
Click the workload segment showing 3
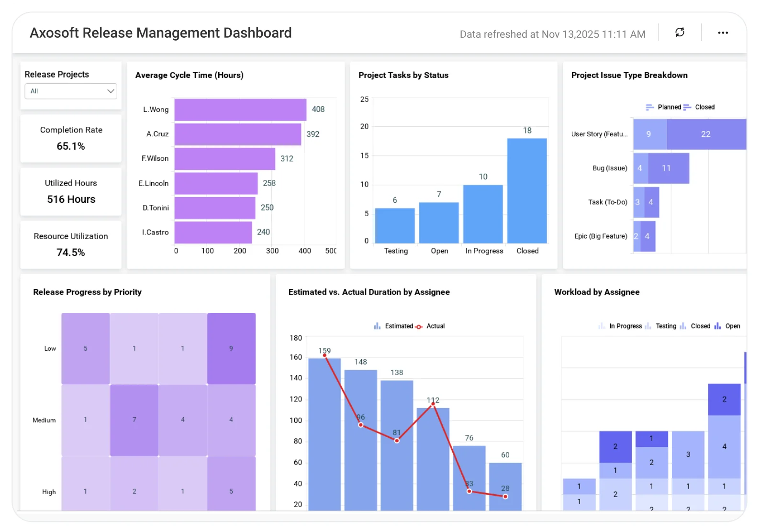click(x=688, y=454)
